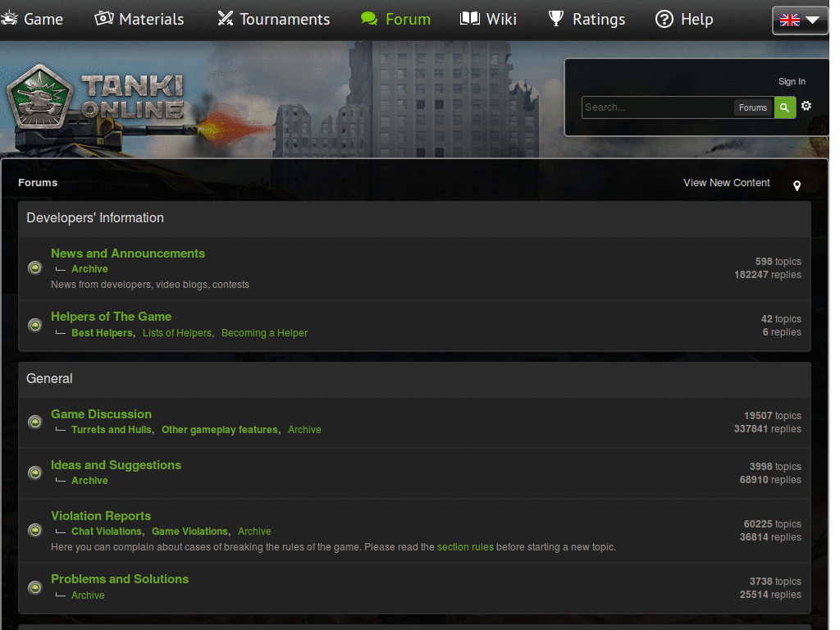Click the section rules link

tap(465, 547)
